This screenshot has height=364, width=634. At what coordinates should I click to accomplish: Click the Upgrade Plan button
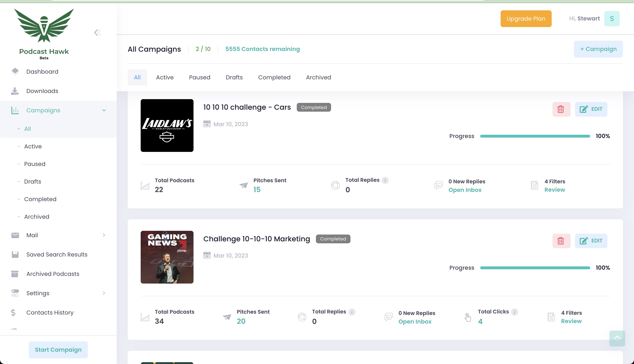(x=526, y=19)
